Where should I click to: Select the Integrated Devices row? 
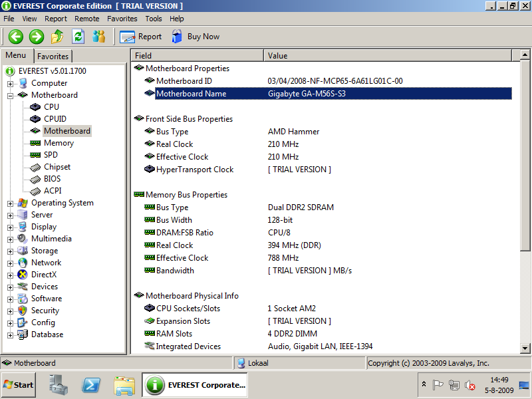point(323,346)
